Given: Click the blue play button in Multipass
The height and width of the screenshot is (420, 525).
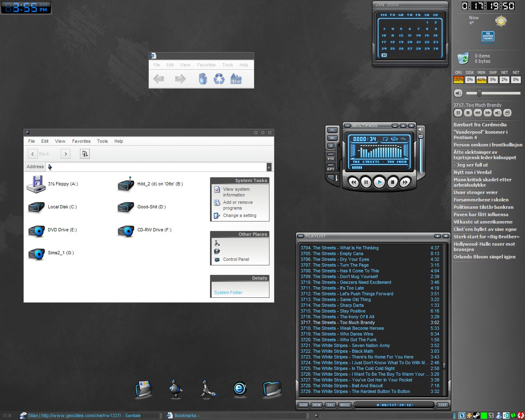Looking at the screenshot, I should 379,182.
